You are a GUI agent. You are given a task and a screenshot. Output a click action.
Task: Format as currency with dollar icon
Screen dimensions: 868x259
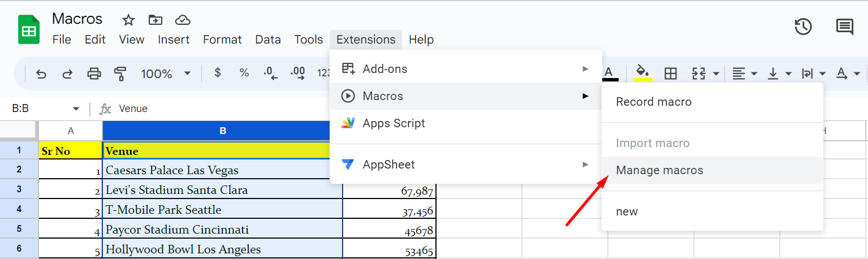click(218, 73)
